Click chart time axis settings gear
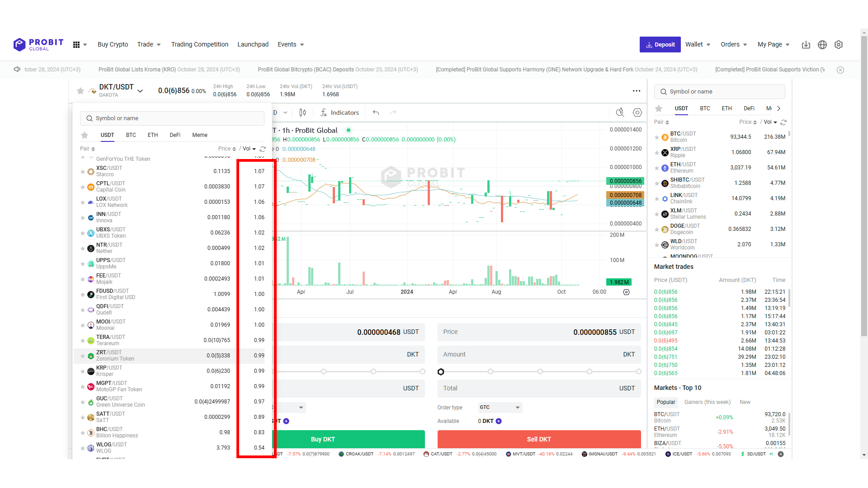This screenshot has height=488, width=868. click(x=626, y=292)
